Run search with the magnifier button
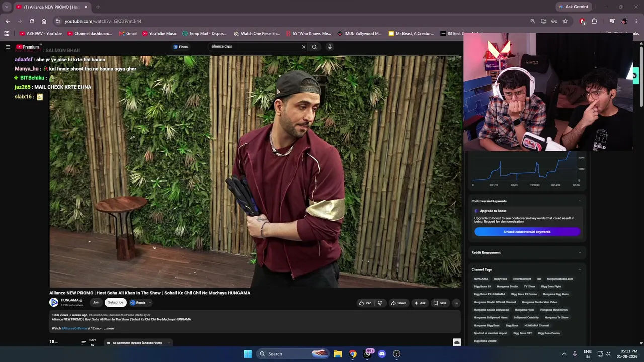The image size is (644, 362). coord(314,47)
